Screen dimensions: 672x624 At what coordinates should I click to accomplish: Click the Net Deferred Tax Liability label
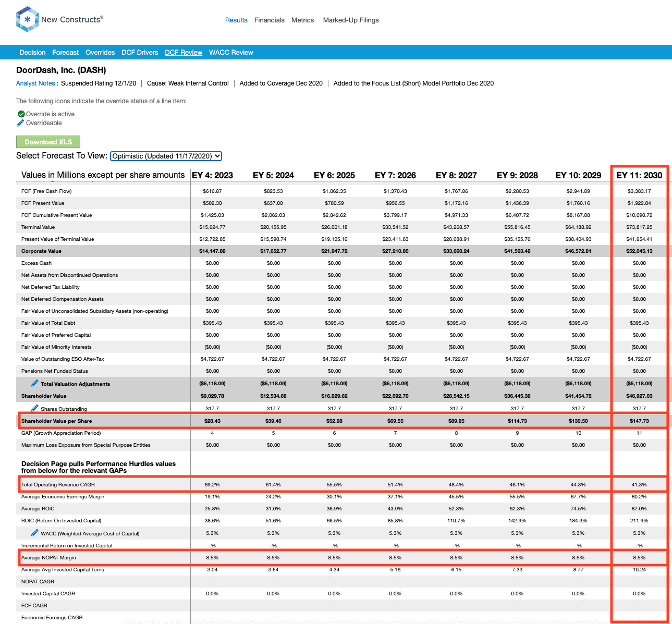(51, 287)
